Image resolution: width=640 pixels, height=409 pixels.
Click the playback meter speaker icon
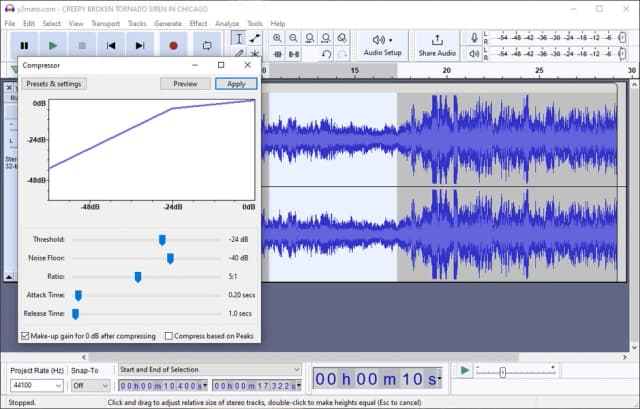coord(474,53)
